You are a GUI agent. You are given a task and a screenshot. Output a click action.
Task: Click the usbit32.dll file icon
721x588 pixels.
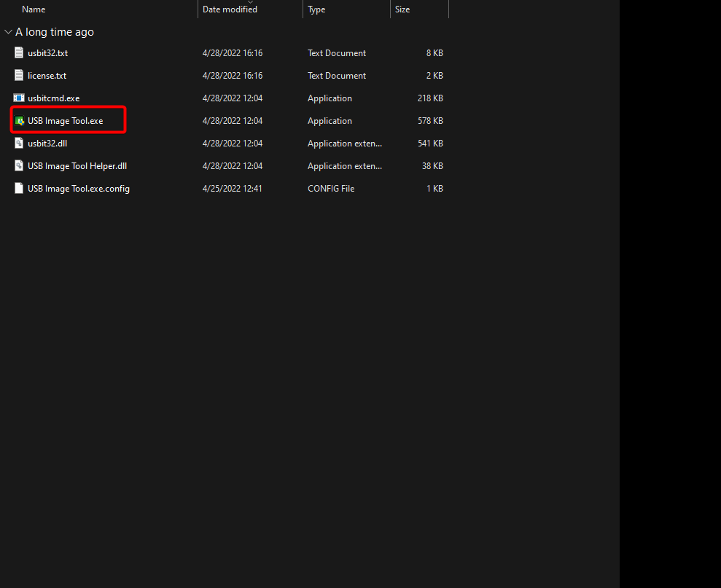pyautogui.click(x=19, y=144)
